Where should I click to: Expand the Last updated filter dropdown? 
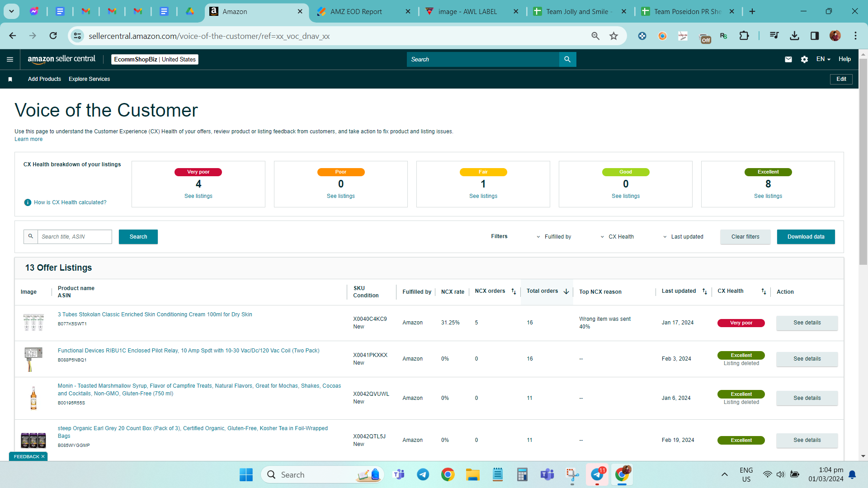(x=683, y=237)
